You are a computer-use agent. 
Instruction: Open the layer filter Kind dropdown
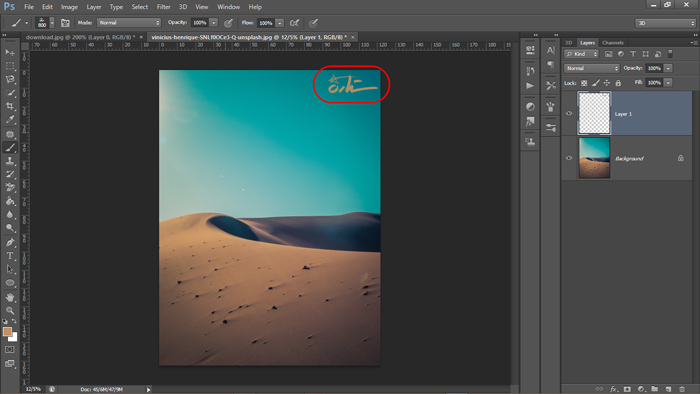click(x=581, y=54)
